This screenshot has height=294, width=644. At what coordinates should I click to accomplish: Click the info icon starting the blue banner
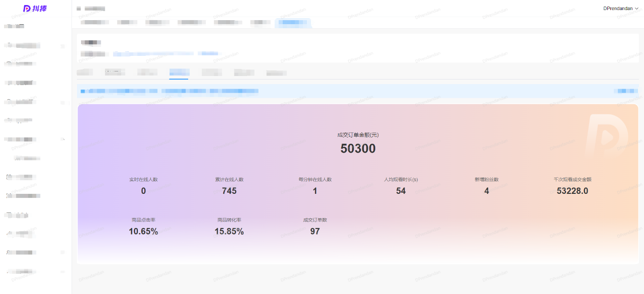coord(83,91)
